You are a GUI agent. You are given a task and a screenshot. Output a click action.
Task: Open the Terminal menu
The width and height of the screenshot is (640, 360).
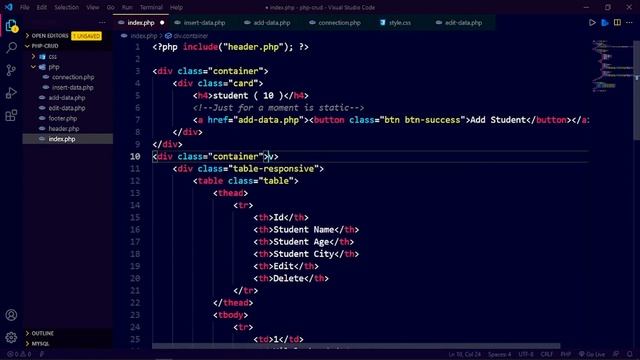point(151,7)
